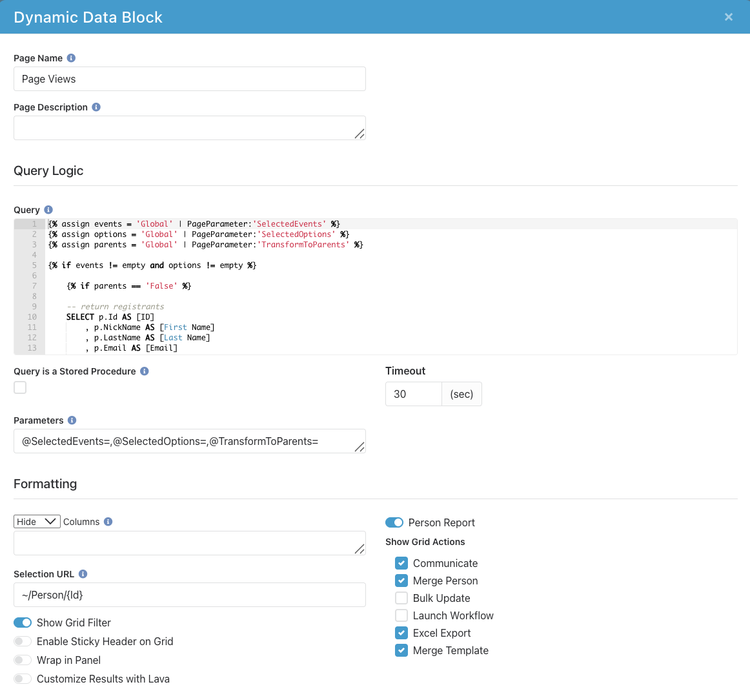Image resolution: width=750 pixels, height=700 pixels.
Task: Click the p.NickName AS [First Name] line
Action: pos(150,327)
